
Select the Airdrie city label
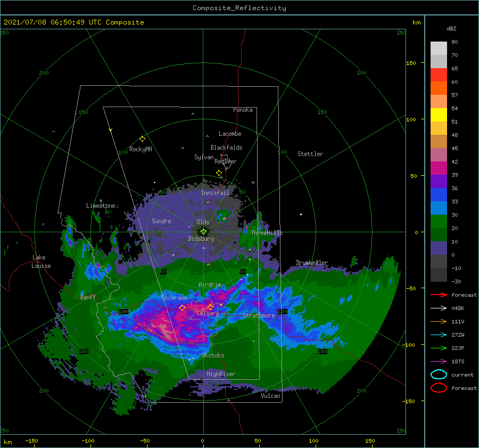point(210,284)
